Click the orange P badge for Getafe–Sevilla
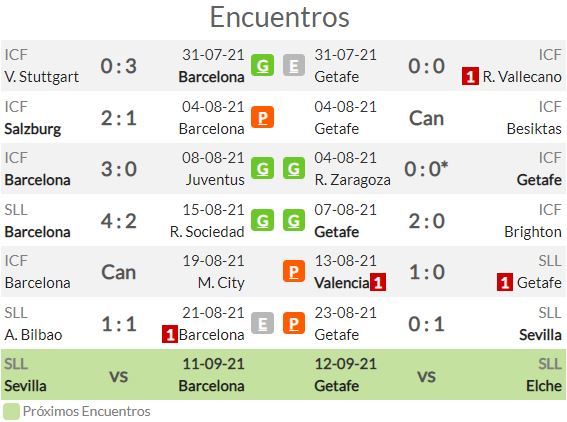 [x=294, y=323]
